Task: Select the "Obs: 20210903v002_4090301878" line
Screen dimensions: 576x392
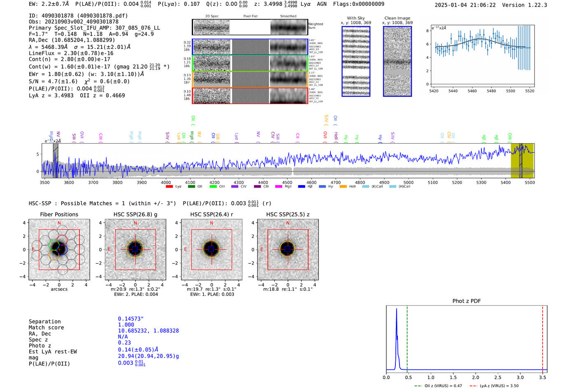Action: [x=74, y=22]
